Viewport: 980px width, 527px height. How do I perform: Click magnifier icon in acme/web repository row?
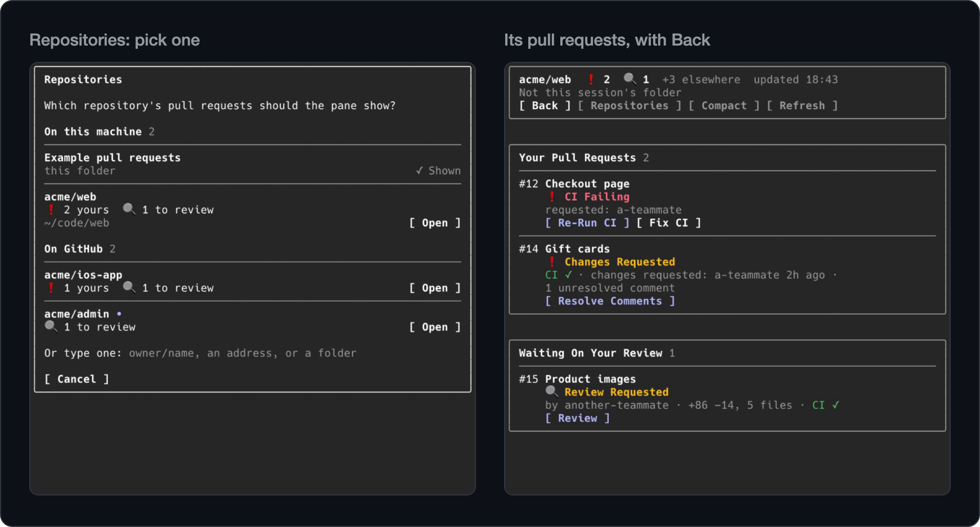pos(129,209)
